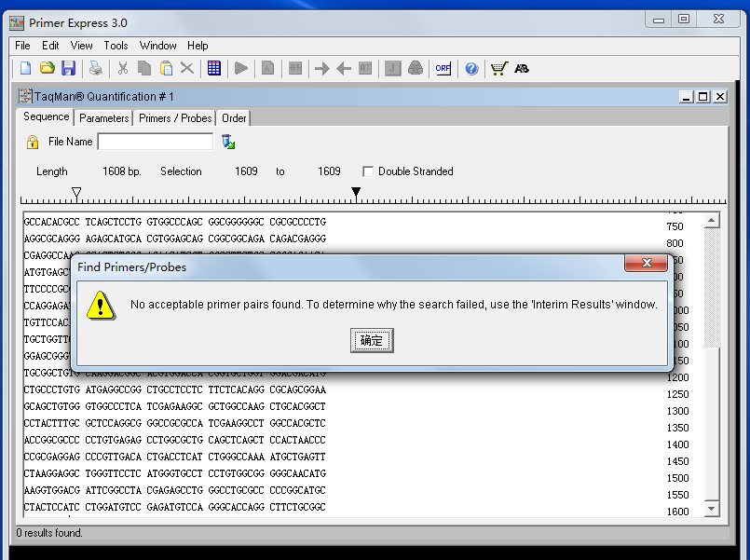Click the Primer Express application title icon
The image size is (750, 560).
[17, 22]
